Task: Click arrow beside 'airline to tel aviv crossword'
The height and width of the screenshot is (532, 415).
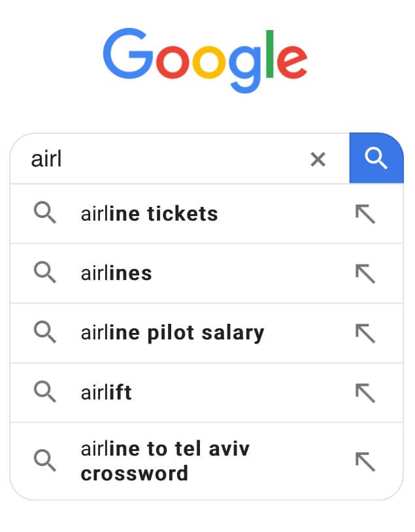Action: click(x=365, y=461)
